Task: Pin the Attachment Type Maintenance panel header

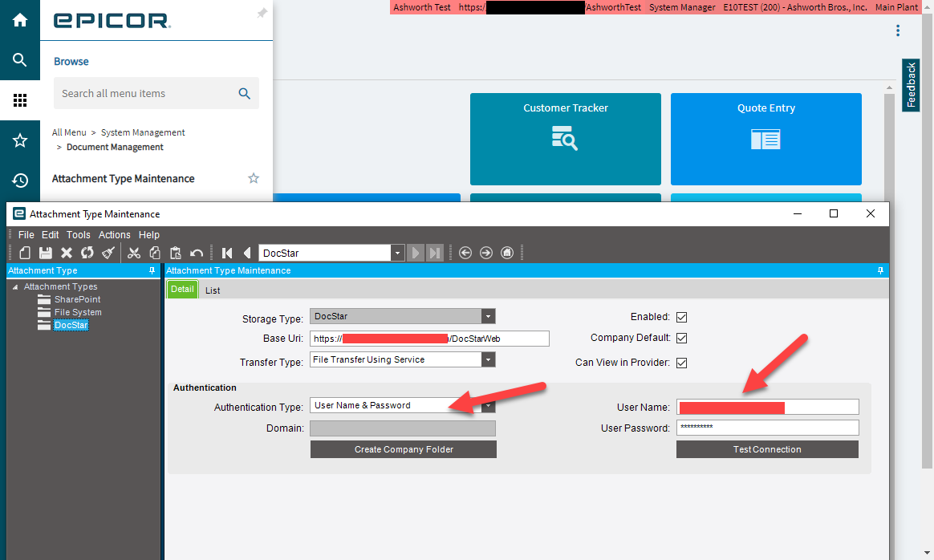Action: click(880, 270)
